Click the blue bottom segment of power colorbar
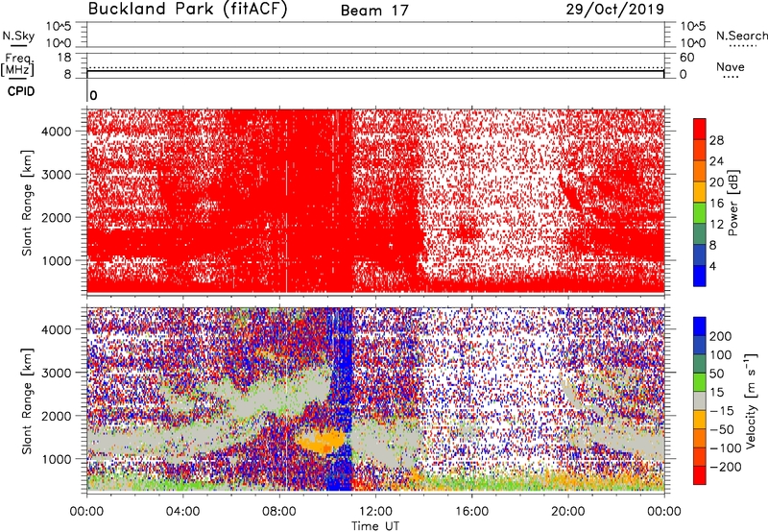Image resolution: width=768 pixels, height=532 pixels. click(x=700, y=276)
